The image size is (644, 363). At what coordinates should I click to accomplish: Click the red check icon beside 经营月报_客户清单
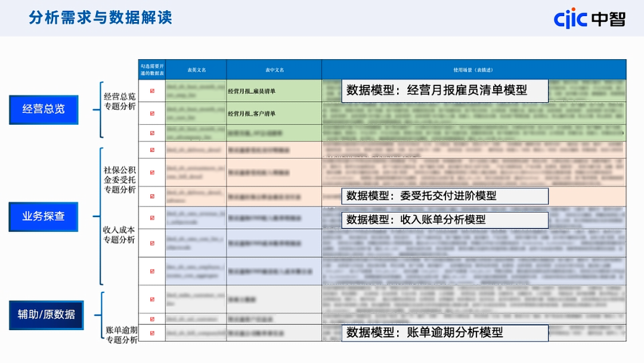tap(152, 112)
